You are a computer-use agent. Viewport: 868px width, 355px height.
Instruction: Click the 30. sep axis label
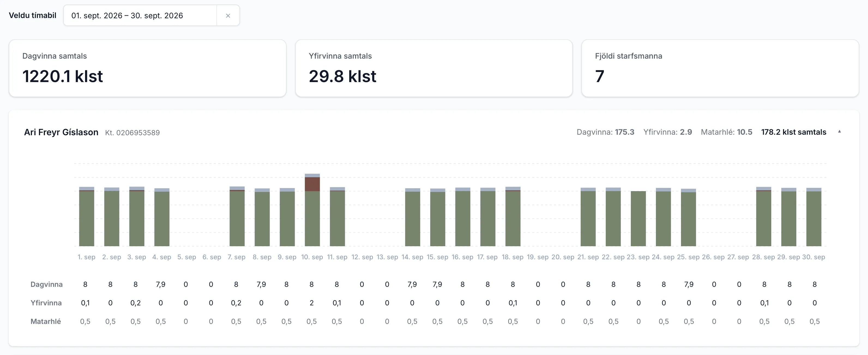point(813,257)
